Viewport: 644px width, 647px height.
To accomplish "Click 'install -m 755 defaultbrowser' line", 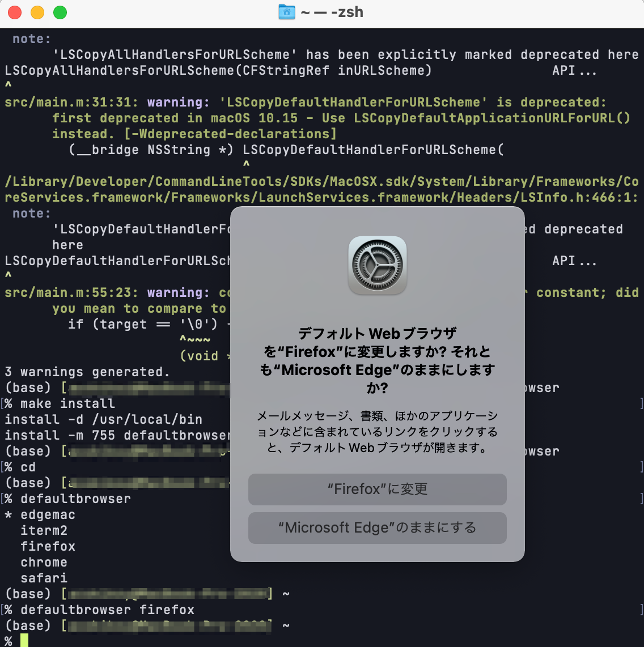I will pyautogui.click(x=117, y=435).
